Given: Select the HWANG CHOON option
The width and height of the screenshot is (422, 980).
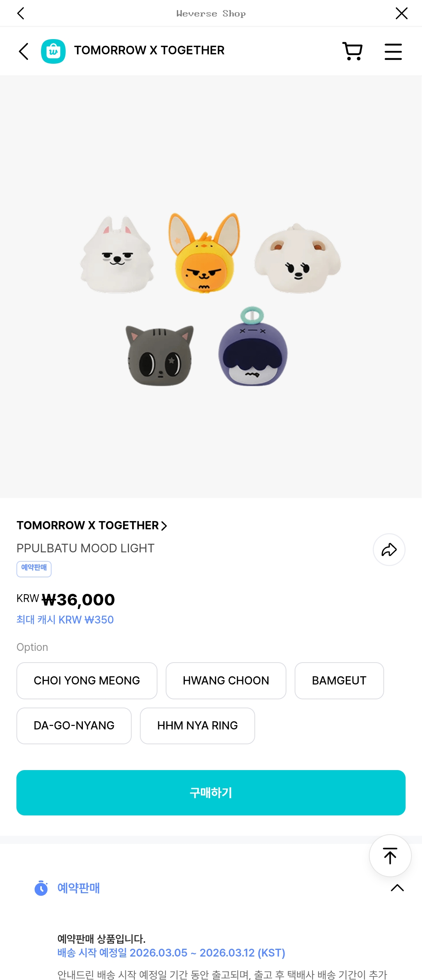Looking at the screenshot, I should click(x=226, y=681).
